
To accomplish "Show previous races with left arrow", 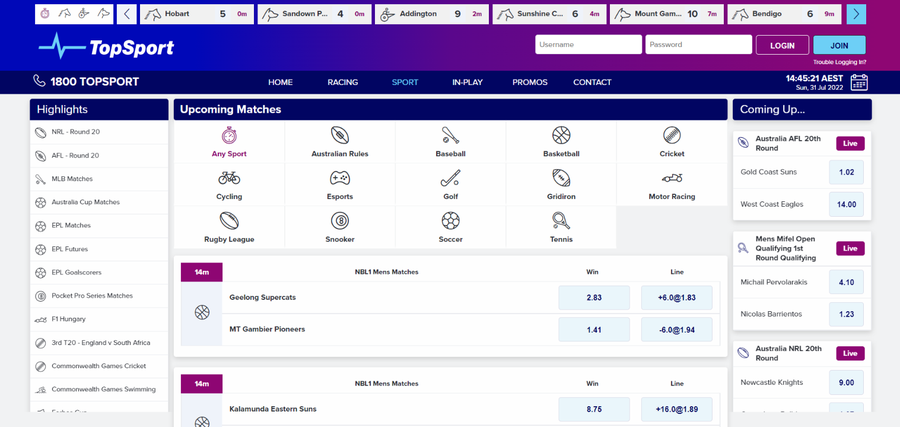I will point(127,14).
